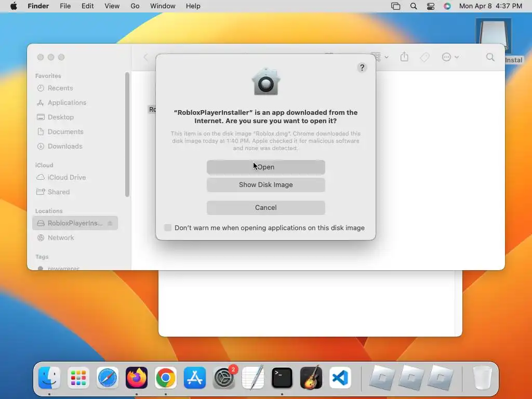Open the Finder action ellipsis menu
The height and width of the screenshot is (399, 532).
[450, 57]
